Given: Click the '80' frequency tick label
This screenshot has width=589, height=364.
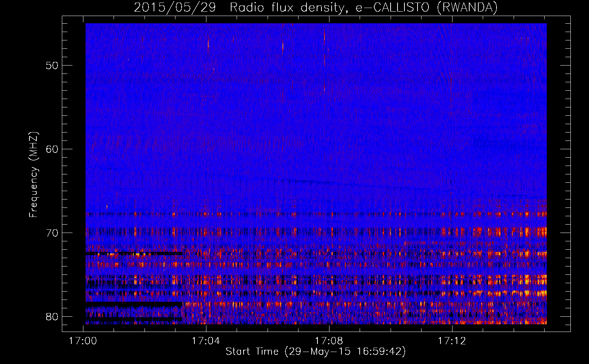Looking at the screenshot, I should (x=52, y=317).
